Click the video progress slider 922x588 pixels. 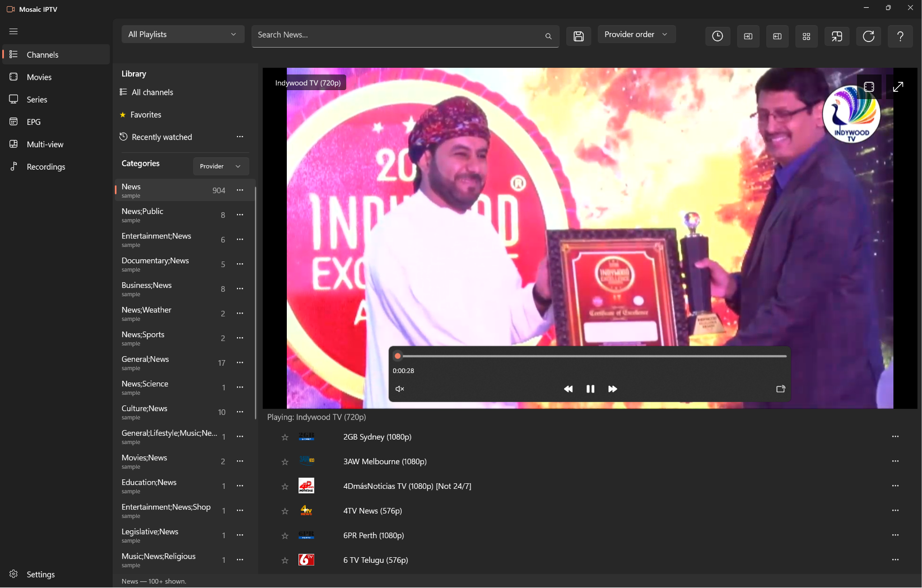coord(590,356)
